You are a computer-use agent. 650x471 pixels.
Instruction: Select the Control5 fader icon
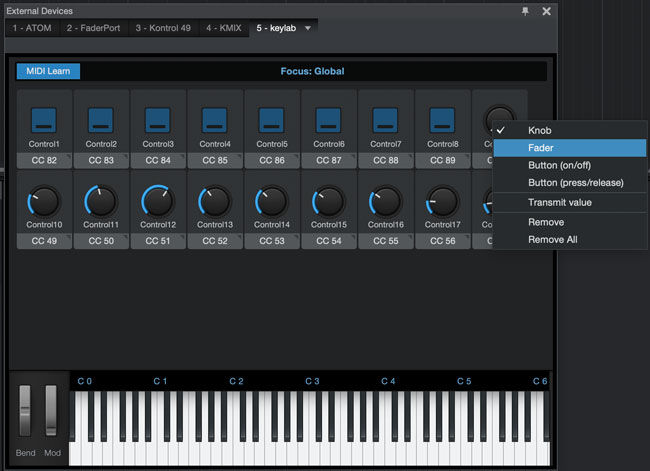pyautogui.click(x=272, y=120)
